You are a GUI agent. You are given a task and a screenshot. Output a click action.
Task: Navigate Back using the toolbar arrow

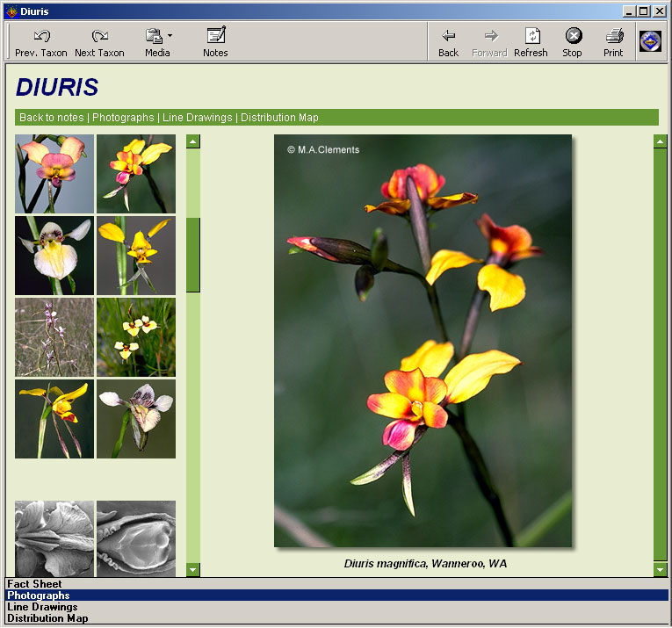448,42
